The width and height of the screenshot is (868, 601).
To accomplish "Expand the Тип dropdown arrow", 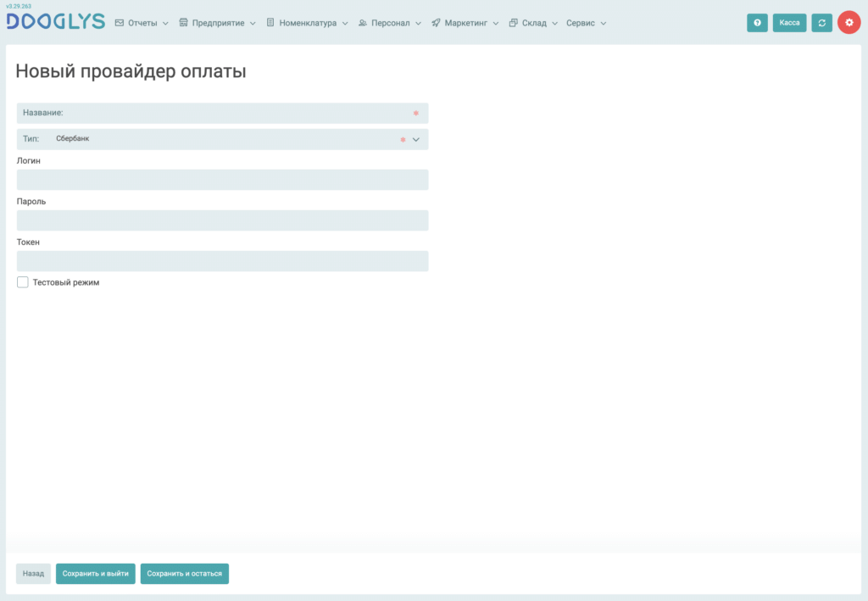I will tap(416, 140).
